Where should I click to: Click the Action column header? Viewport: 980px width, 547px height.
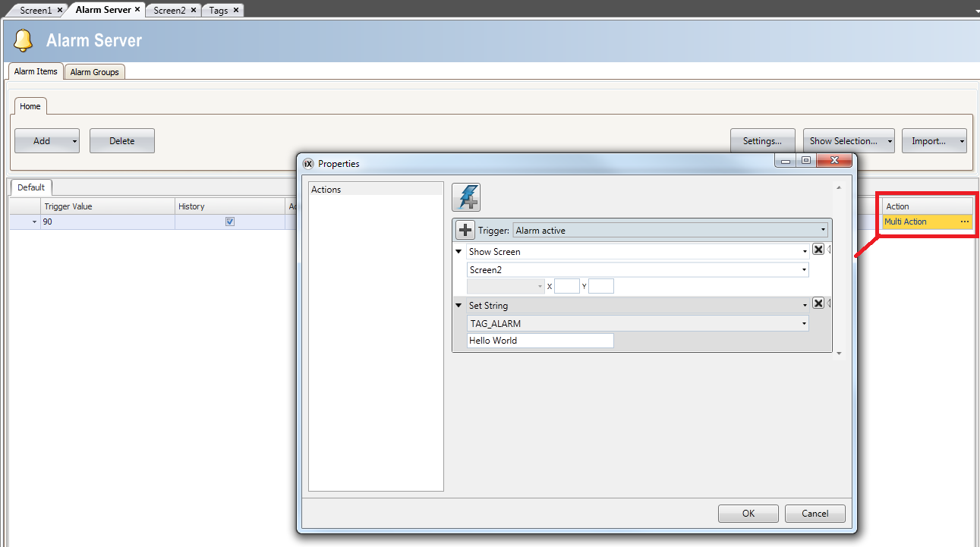pos(928,206)
